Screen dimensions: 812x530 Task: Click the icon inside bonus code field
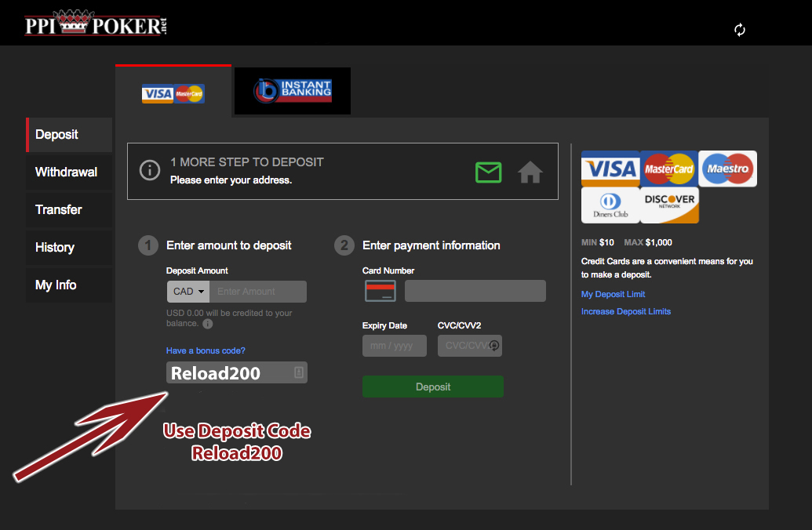coord(299,372)
